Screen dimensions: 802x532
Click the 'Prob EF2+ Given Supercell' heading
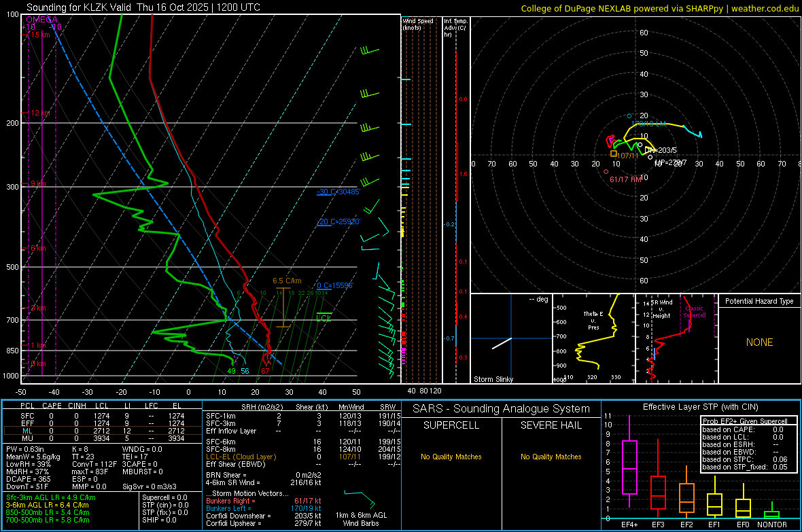coord(745,421)
